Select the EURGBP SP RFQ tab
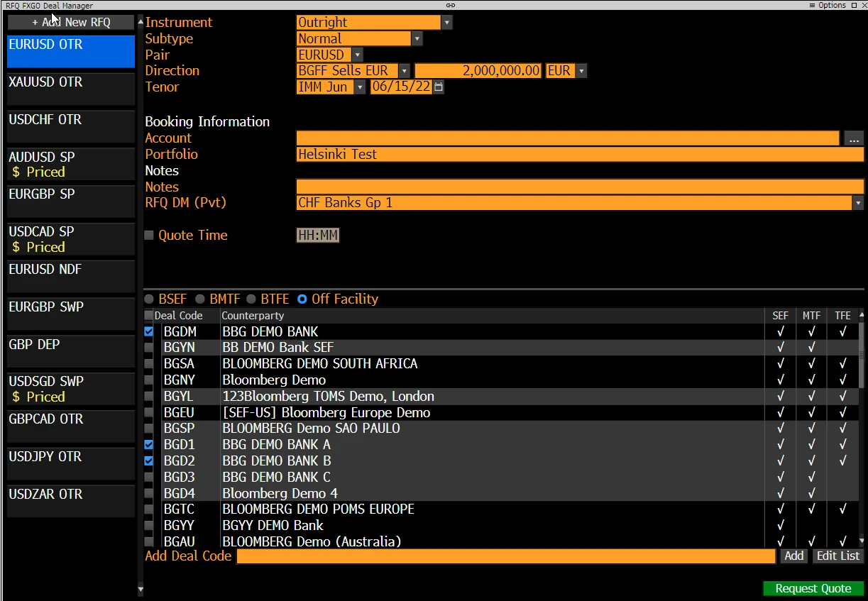The height and width of the screenshot is (601, 868). pos(70,202)
